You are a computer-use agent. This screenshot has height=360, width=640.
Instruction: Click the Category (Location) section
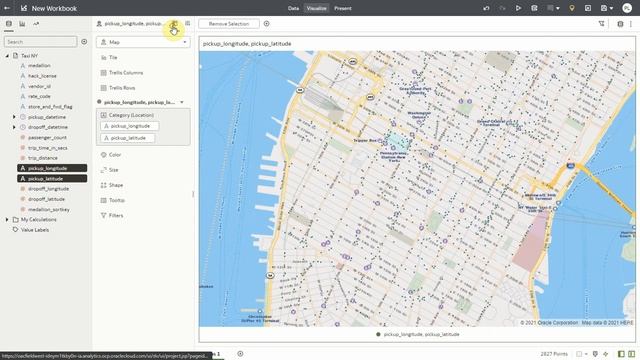[x=131, y=115]
